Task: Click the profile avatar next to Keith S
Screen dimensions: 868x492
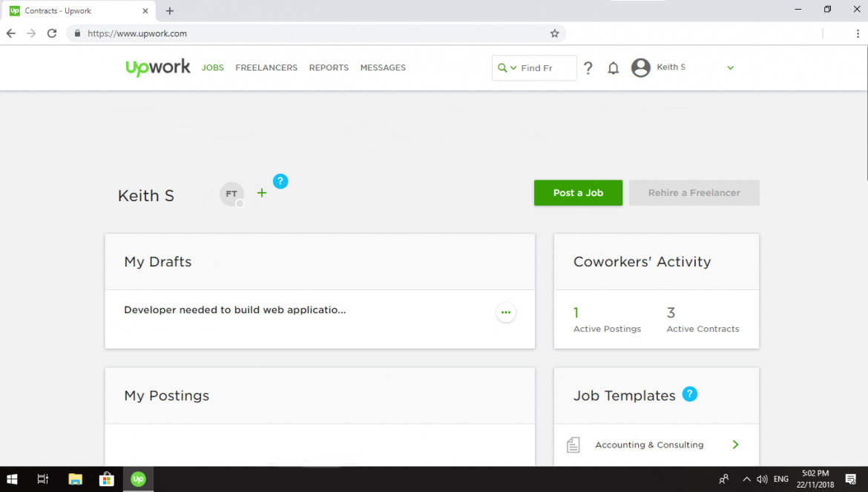Action: (640, 68)
